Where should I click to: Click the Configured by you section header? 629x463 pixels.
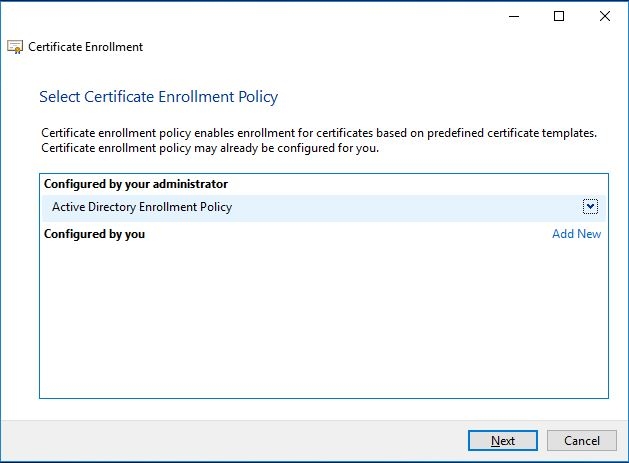click(x=94, y=234)
